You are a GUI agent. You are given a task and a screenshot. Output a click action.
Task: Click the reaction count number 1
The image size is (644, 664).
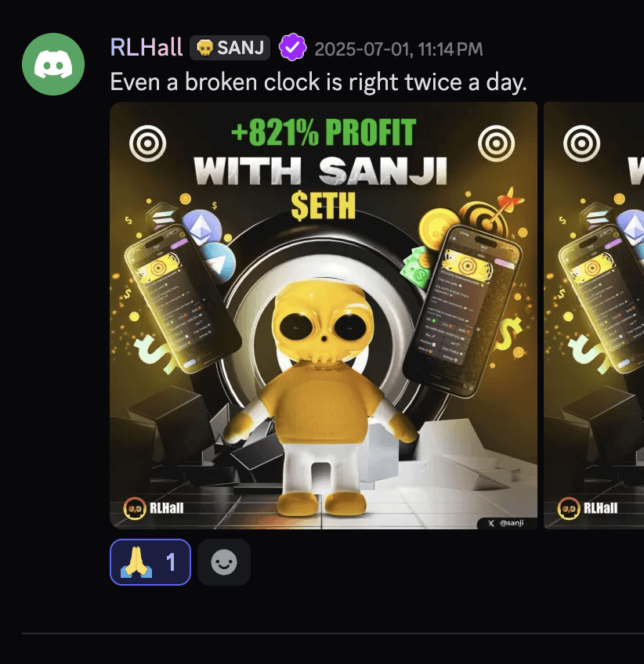[171, 562]
